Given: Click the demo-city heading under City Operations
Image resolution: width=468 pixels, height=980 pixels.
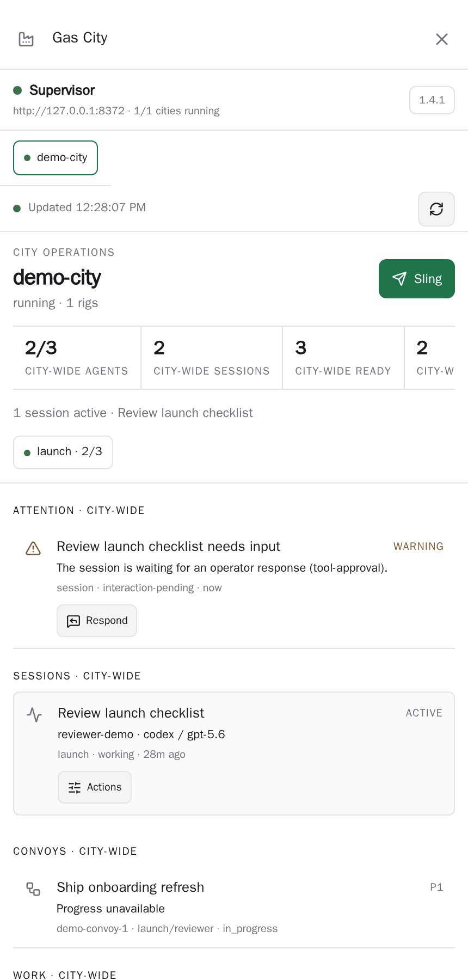Looking at the screenshot, I should tap(57, 278).
